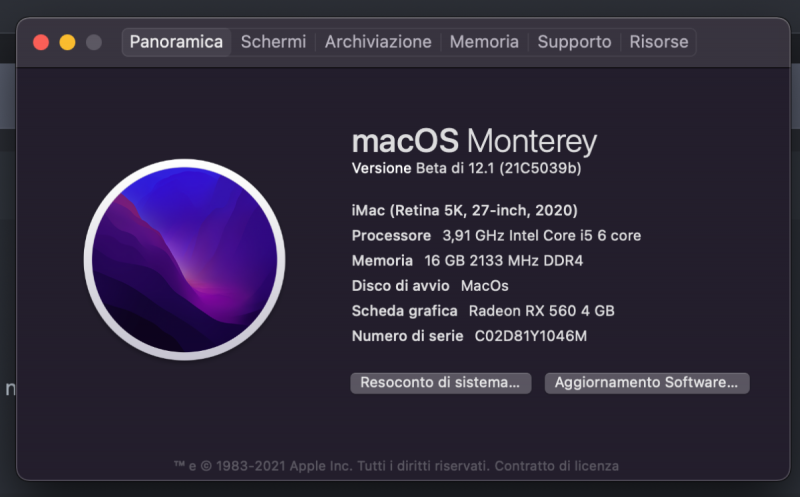Switch to the Panoramica tab
This screenshot has width=800, height=497.
[x=176, y=42]
